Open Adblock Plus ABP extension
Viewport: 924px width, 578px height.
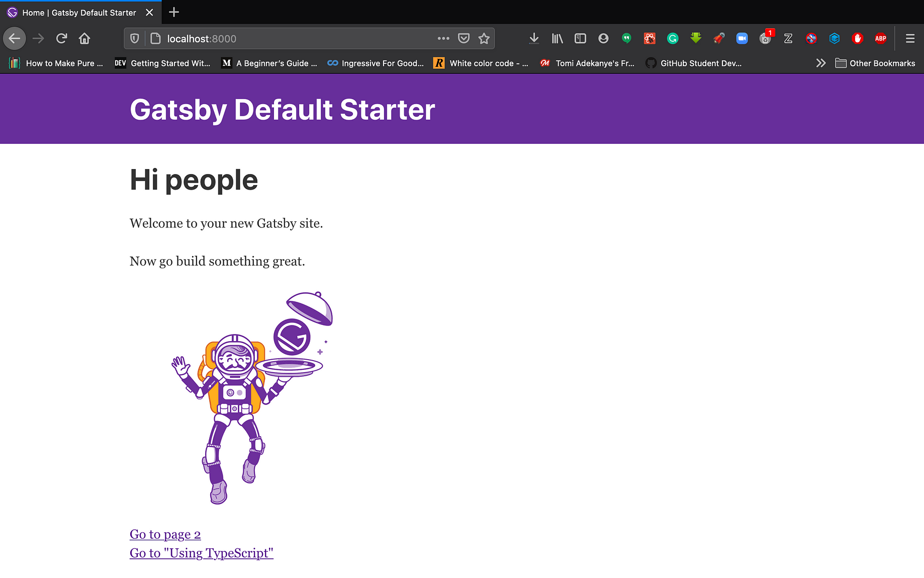point(881,38)
